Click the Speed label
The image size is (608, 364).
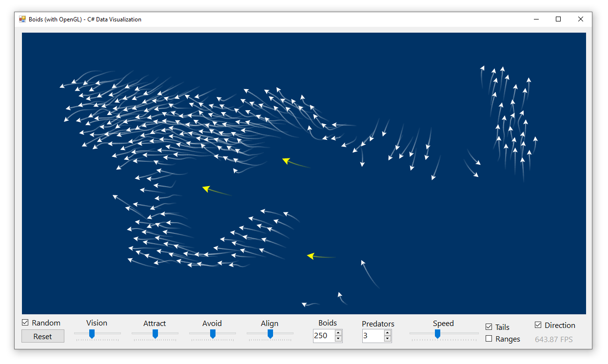[x=443, y=323]
